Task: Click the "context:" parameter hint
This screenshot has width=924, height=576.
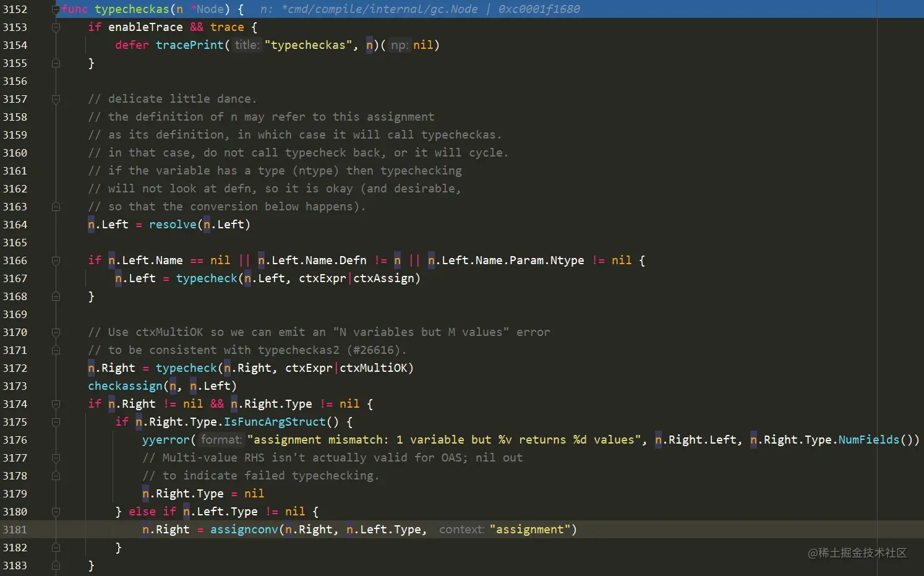Action: pyautogui.click(x=462, y=530)
